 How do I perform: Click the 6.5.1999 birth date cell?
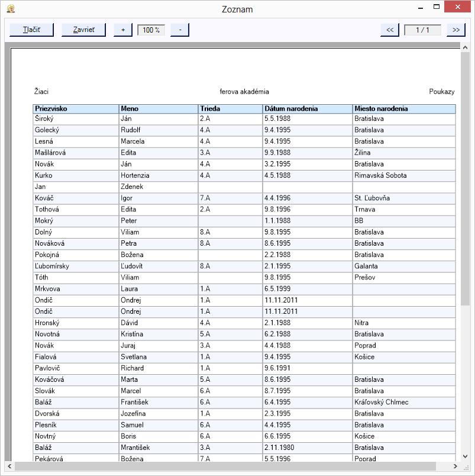click(x=308, y=289)
